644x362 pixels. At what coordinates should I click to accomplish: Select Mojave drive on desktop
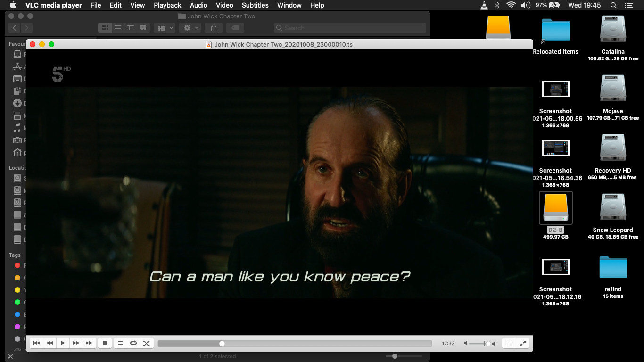pyautogui.click(x=613, y=89)
